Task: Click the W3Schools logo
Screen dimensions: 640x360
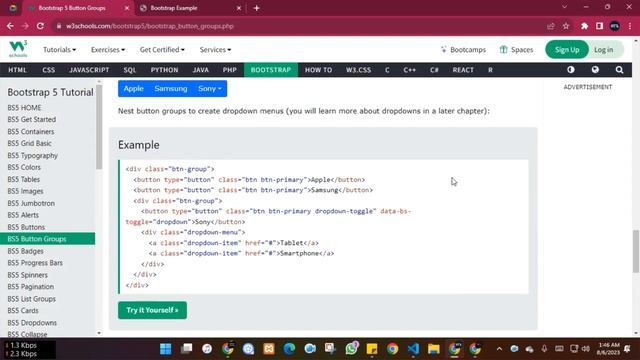Action: tap(18, 49)
